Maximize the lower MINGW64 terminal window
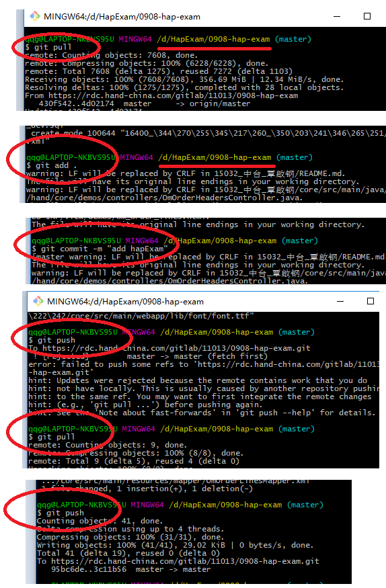The height and width of the screenshot is (588, 386). pyautogui.click(x=371, y=301)
